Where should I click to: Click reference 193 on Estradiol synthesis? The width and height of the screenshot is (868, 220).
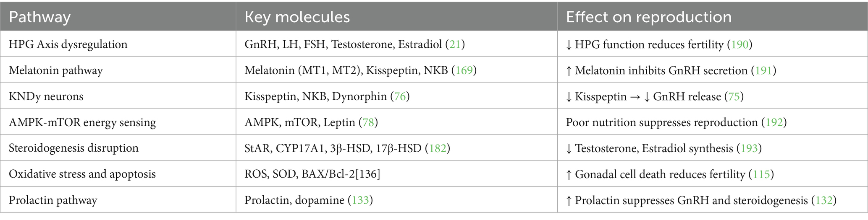click(750, 148)
